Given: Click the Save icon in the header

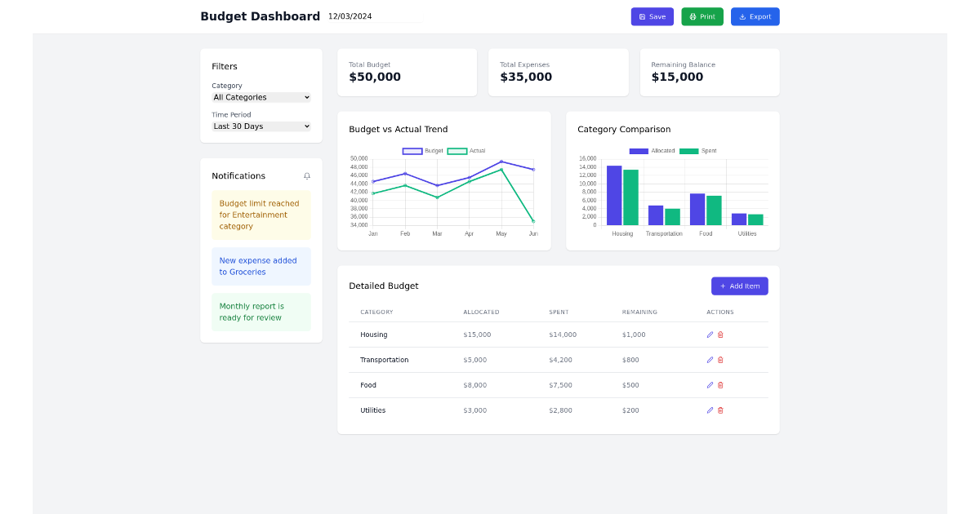Looking at the screenshot, I should coord(643,16).
